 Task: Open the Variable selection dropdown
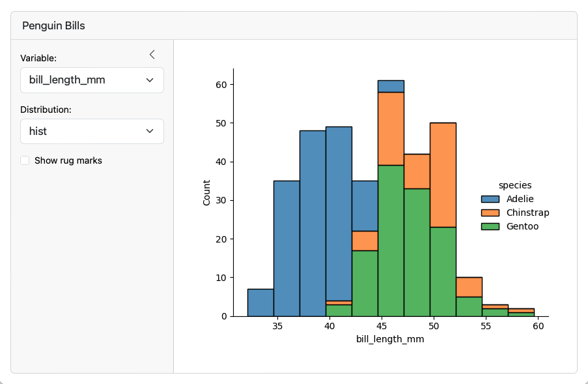[x=92, y=80]
